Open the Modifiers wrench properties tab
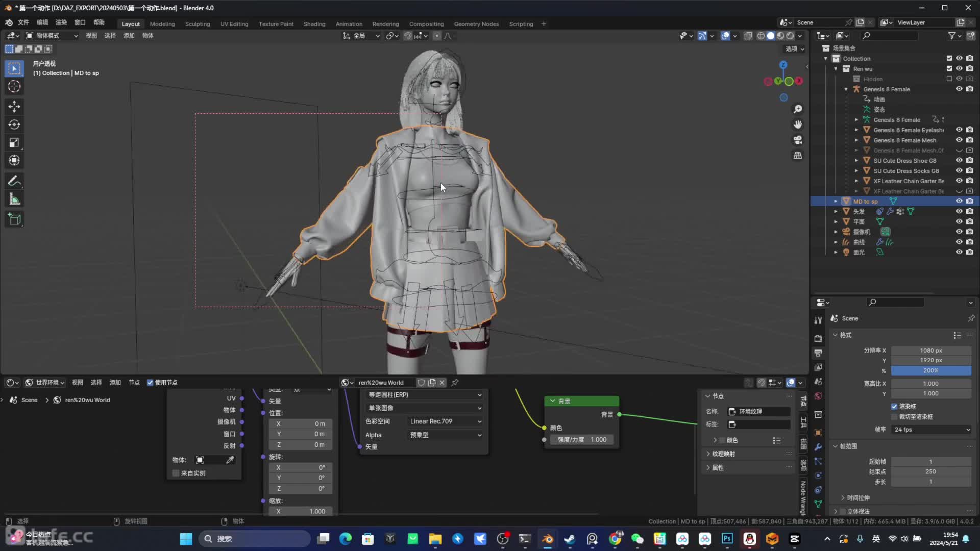The width and height of the screenshot is (980, 551). [x=818, y=447]
